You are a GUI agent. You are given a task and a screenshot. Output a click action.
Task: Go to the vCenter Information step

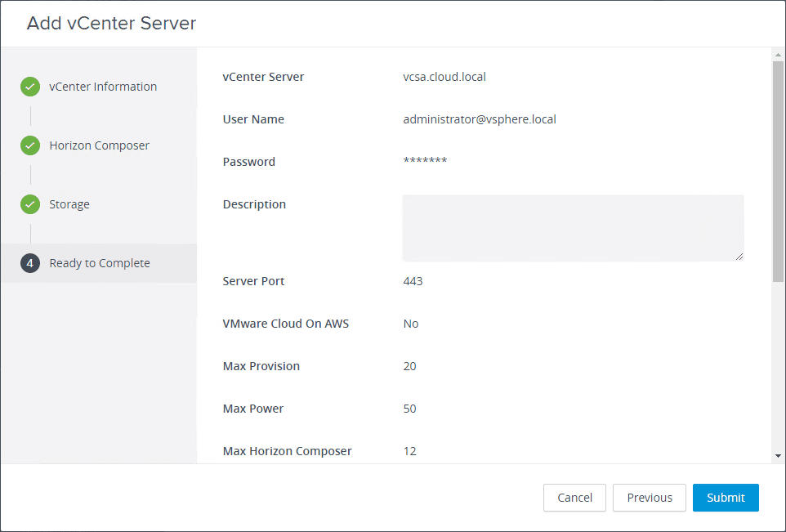click(x=103, y=87)
